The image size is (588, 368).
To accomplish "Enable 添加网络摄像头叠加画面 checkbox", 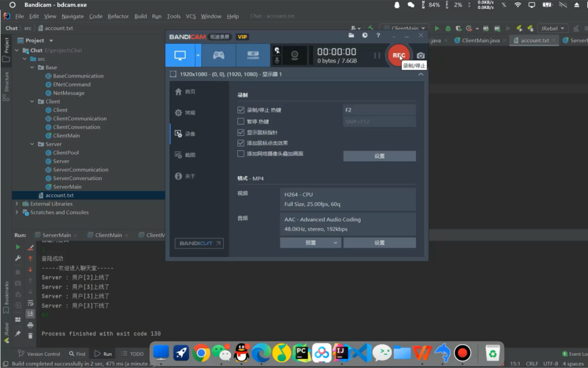I will click(x=241, y=154).
